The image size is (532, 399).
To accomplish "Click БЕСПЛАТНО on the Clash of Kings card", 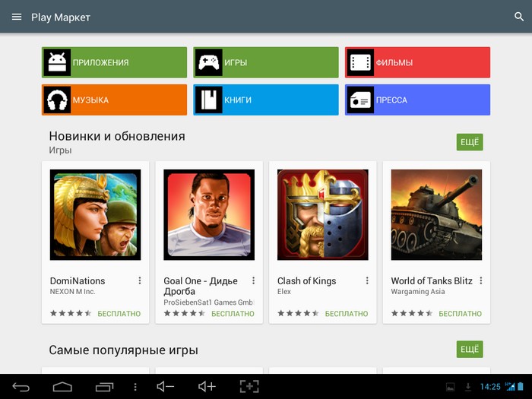I will (347, 313).
